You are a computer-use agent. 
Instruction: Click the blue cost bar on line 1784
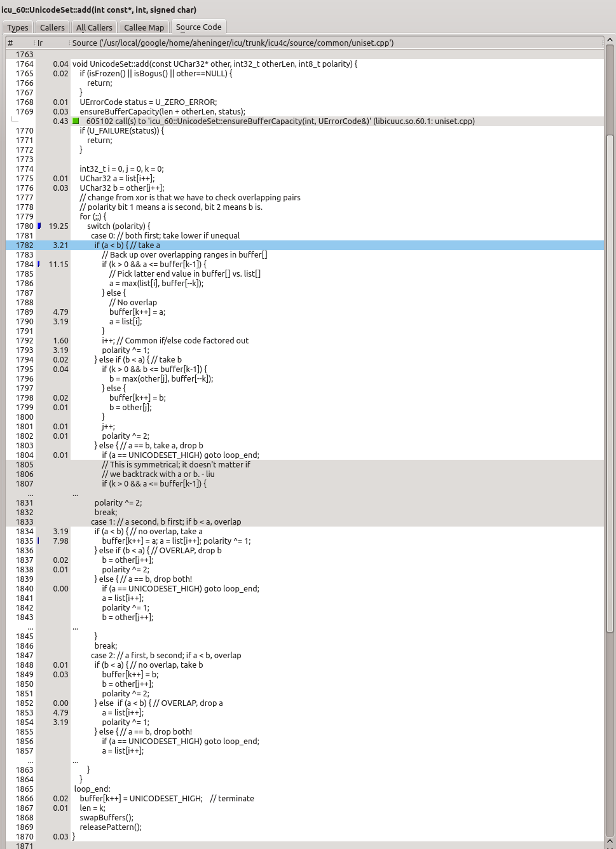coord(39,264)
